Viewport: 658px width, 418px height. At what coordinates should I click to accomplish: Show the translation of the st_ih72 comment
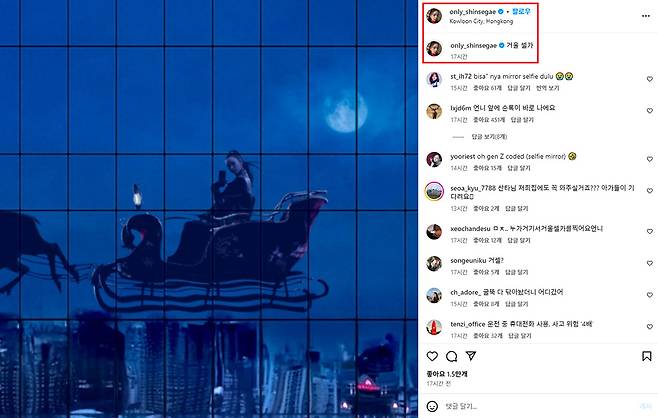548,88
